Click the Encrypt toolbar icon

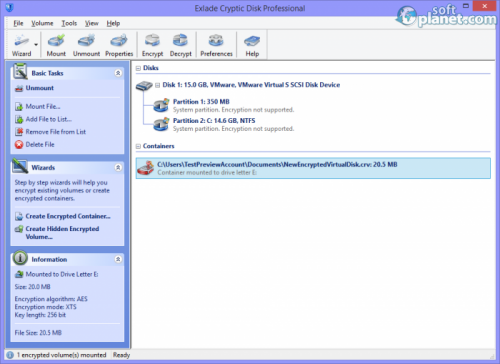[x=152, y=45]
